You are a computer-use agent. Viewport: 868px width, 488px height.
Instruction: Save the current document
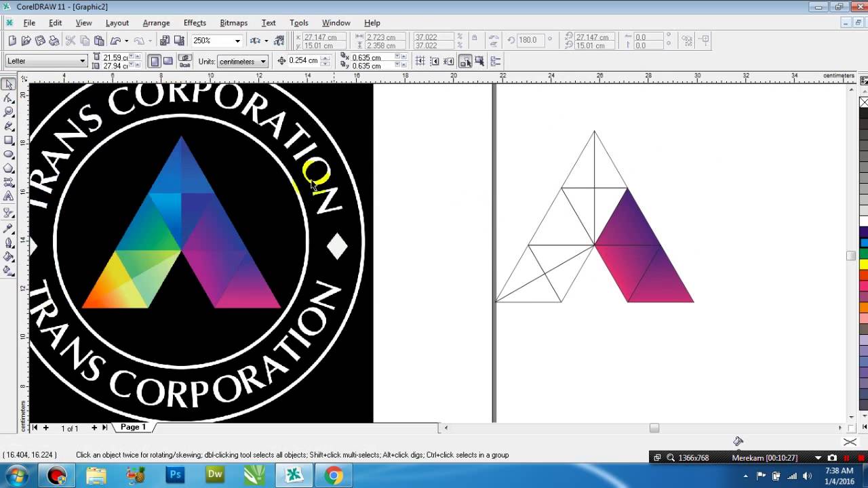(41, 41)
